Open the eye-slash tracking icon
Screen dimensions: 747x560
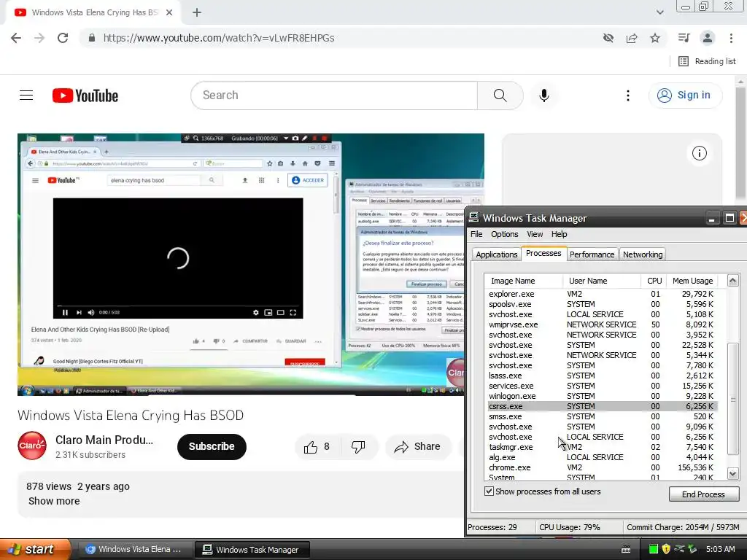pos(608,38)
